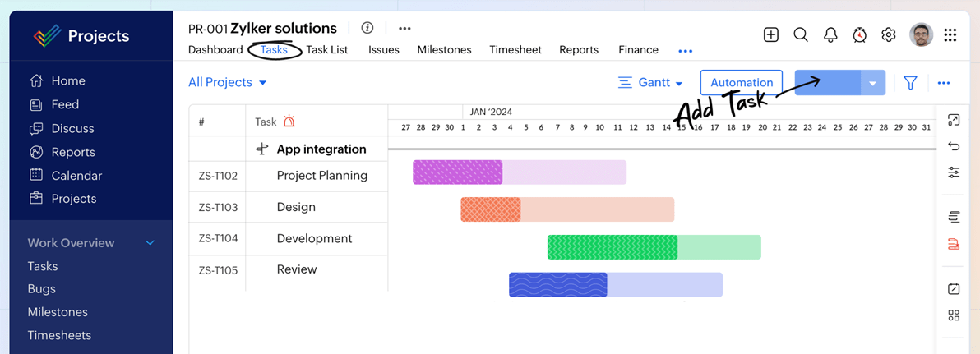This screenshot has height=354, width=980.
Task: Toggle fullscreen expand icon for Gantt
Action: pyautogui.click(x=954, y=120)
